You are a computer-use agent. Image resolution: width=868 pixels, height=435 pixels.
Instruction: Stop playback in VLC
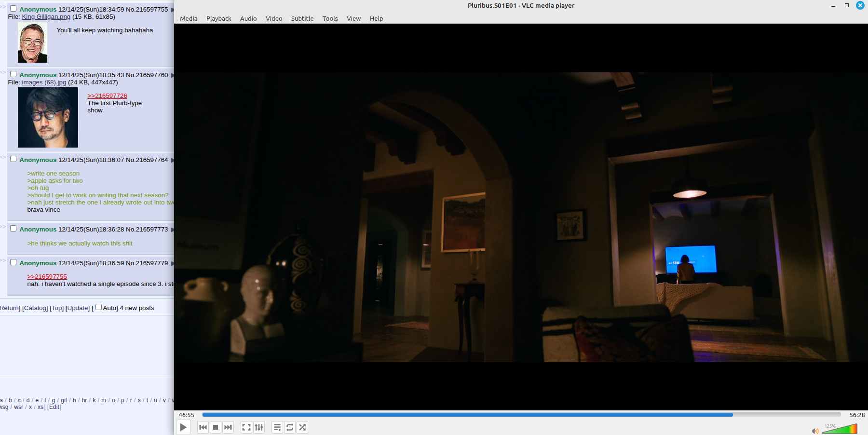216,427
